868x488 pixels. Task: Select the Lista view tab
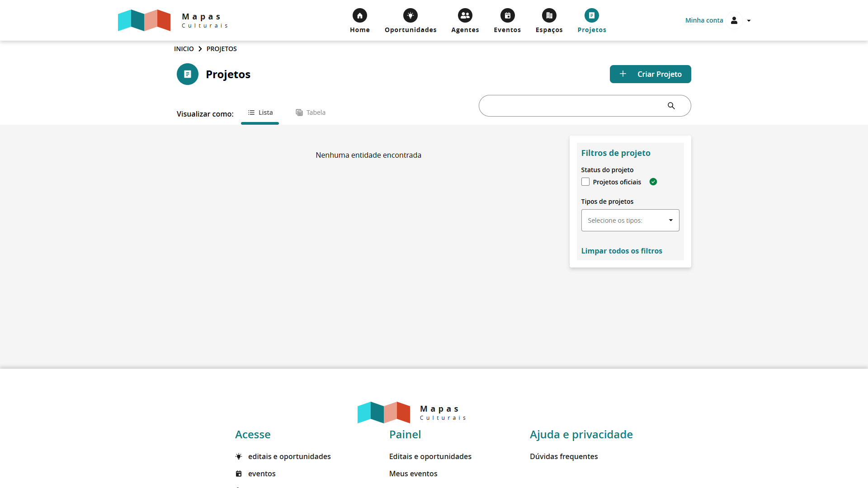pos(260,113)
